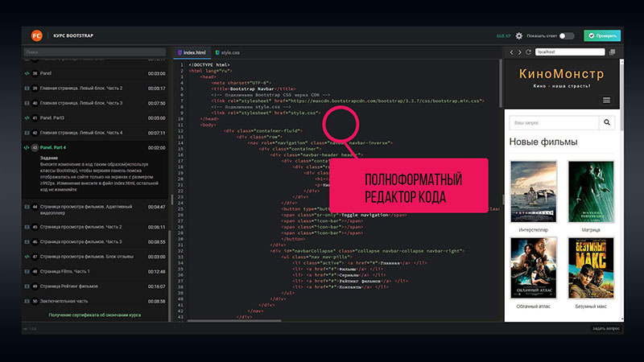644x362 pixels.
Task: Click the preview back arrow
Action: coord(511,52)
